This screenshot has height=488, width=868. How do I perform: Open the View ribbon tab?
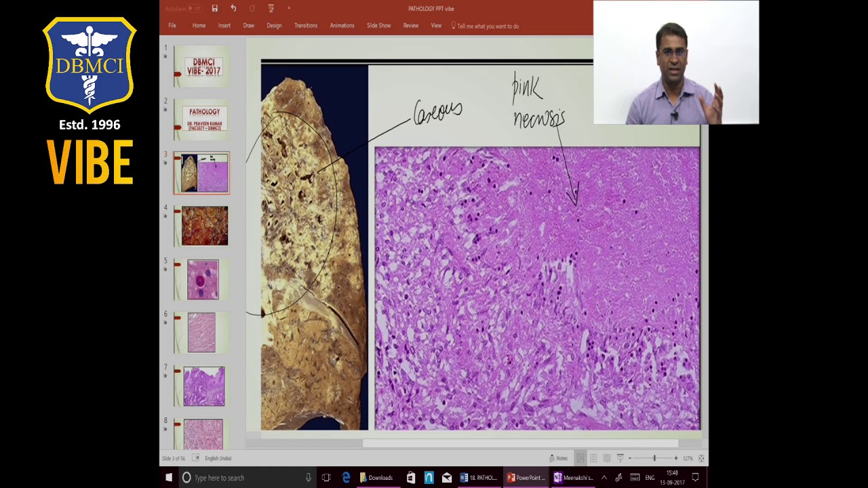pyautogui.click(x=436, y=26)
